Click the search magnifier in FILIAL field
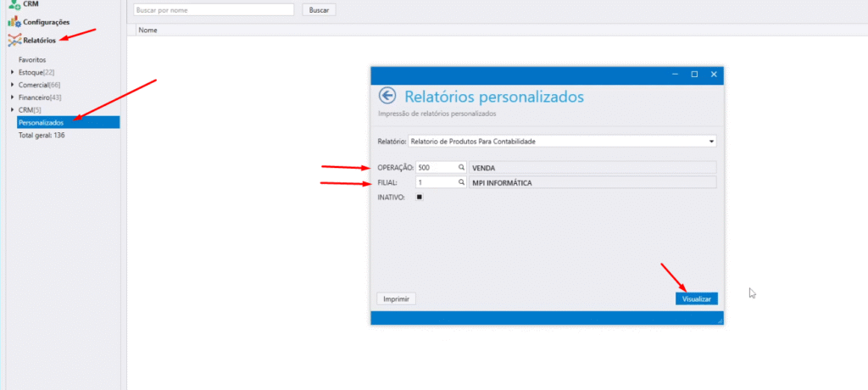 point(461,182)
